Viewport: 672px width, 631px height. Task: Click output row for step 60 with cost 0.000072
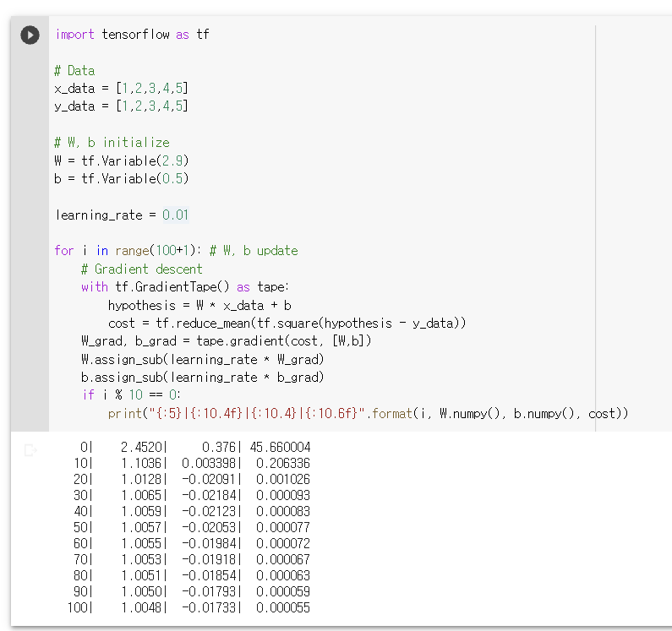click(x=192, y=544)
